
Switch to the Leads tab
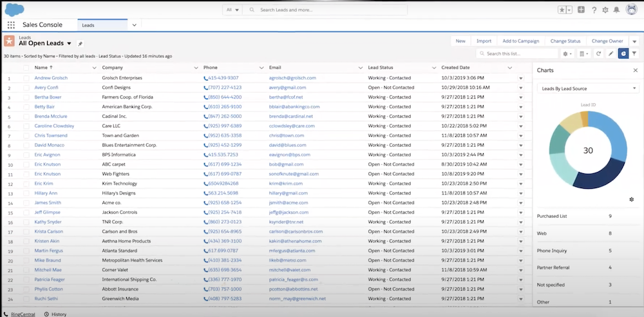click(102, 25)
